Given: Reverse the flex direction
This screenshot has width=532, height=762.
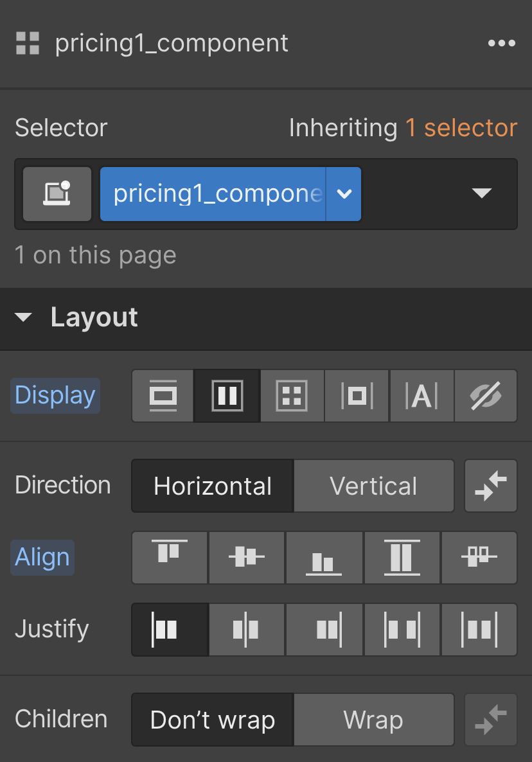Looking at the screenshot, I should point(491,486).
